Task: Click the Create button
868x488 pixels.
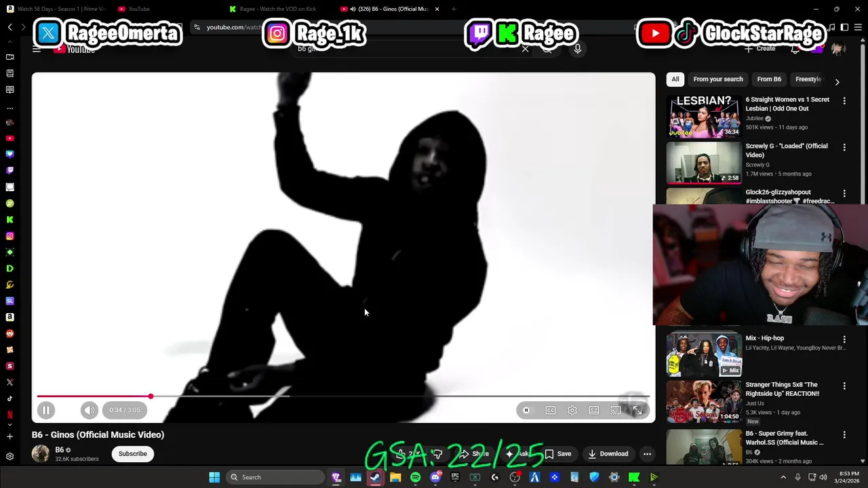Action: (x=759, y=49)
